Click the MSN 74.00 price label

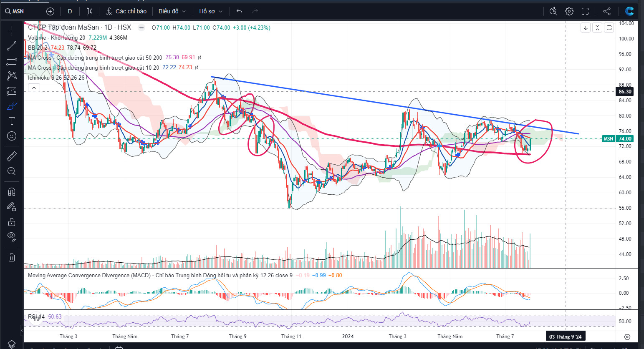coord(618,138)
